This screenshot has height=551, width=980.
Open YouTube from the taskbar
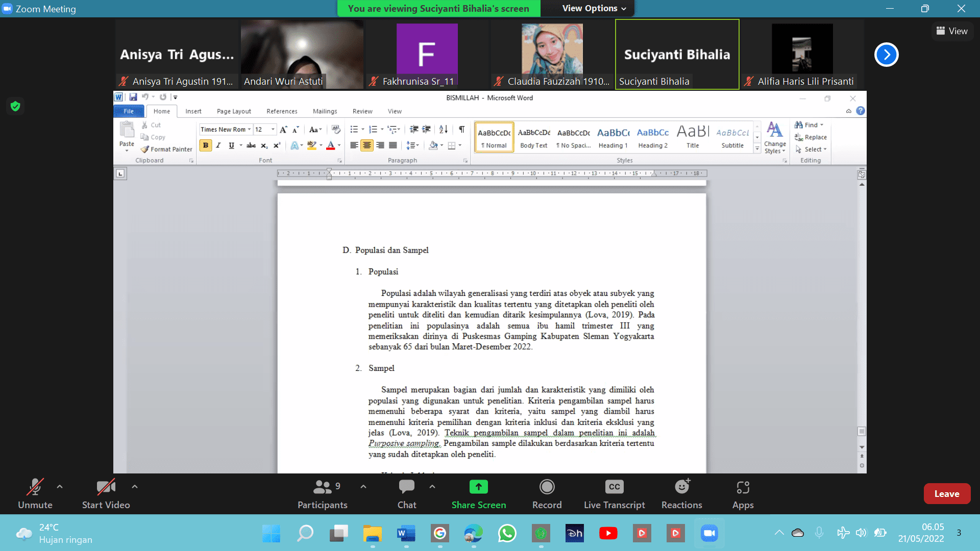pyautogui.click(x=608, y=534)
